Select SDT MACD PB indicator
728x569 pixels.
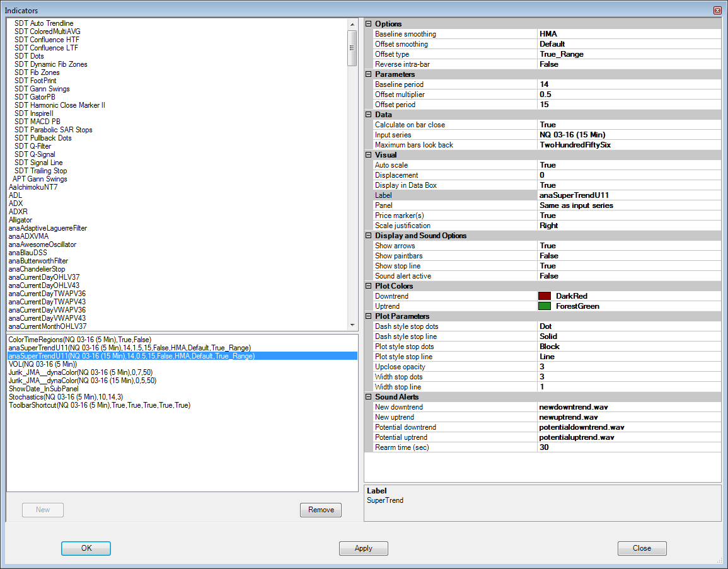point(37,122)
